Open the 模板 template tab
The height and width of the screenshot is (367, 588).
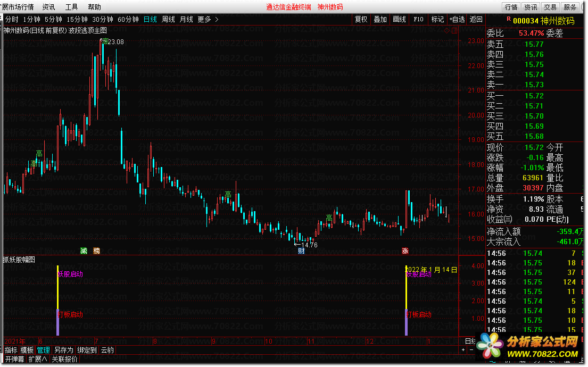[x=27, y=350]
